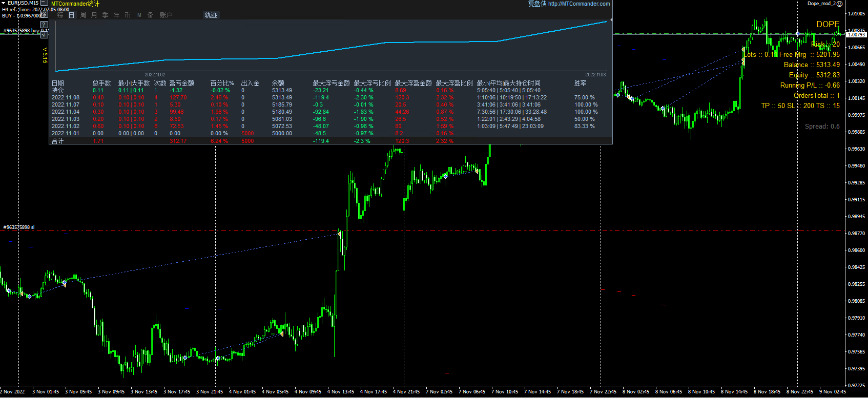Click the minimize panel button beside EURUSD,M15

tap(44, 3)
